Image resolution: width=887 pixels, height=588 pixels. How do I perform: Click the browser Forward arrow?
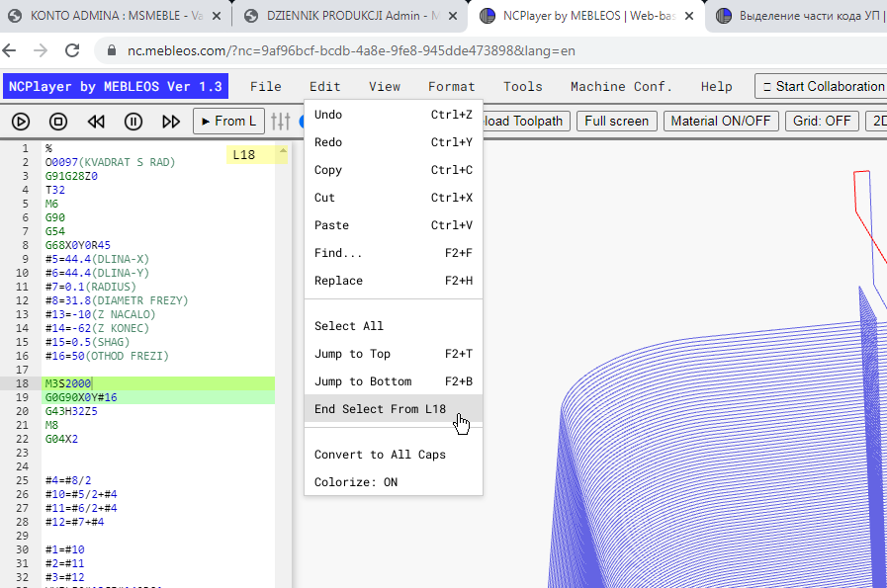click(x=41, y=50)
